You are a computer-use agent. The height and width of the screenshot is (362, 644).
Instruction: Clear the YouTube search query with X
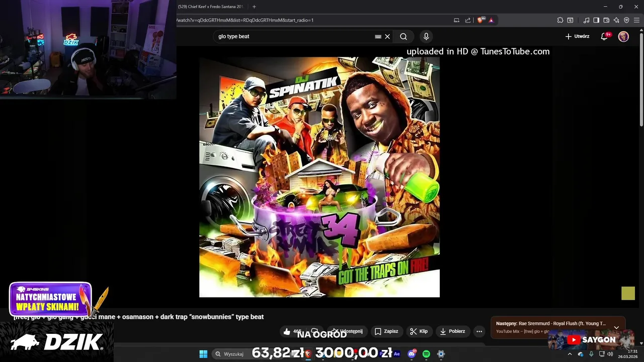pyautogui.click(x=387, y=36)
